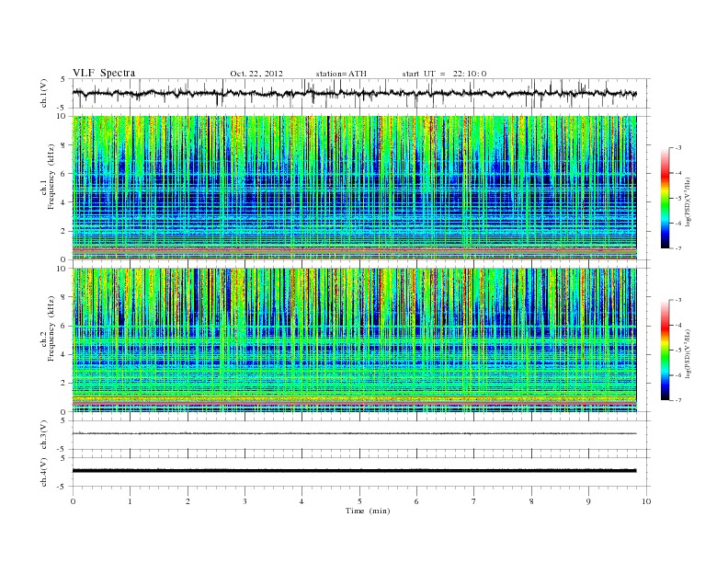
Task: Click the "6" kHz tick of ch.2 spectrogram
Action: click(63, 326)
